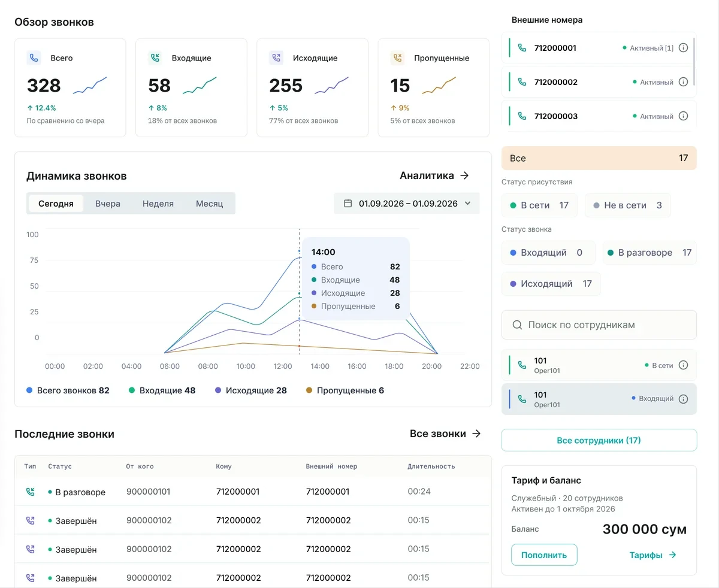Click the search magnifier icon in employee search

(x=518, y=325)
